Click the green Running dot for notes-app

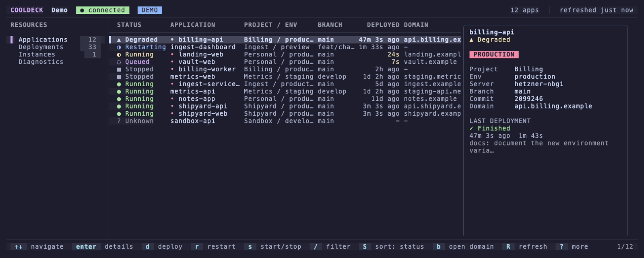pos(119,99)
